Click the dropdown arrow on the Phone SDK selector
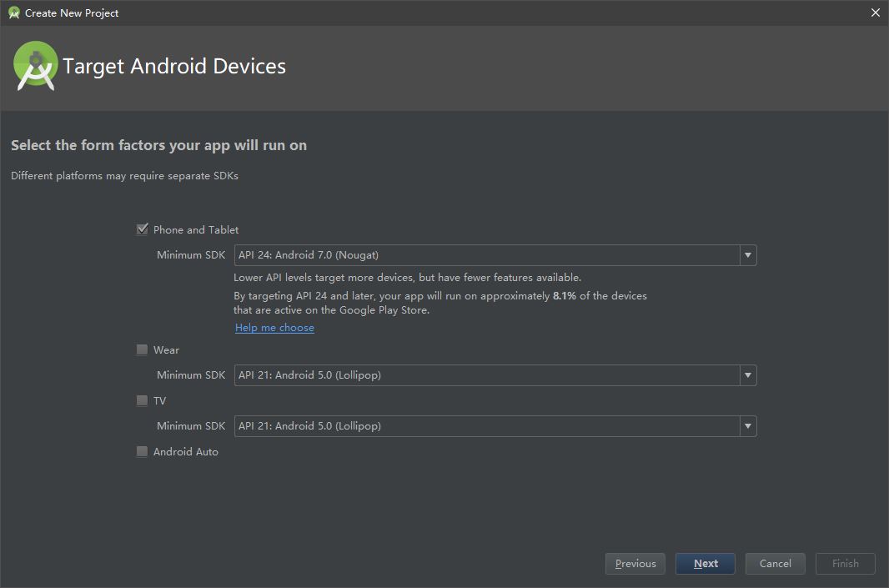Image resolution: width=889 pixels, height=588 pixels. [x=747, y=254]
